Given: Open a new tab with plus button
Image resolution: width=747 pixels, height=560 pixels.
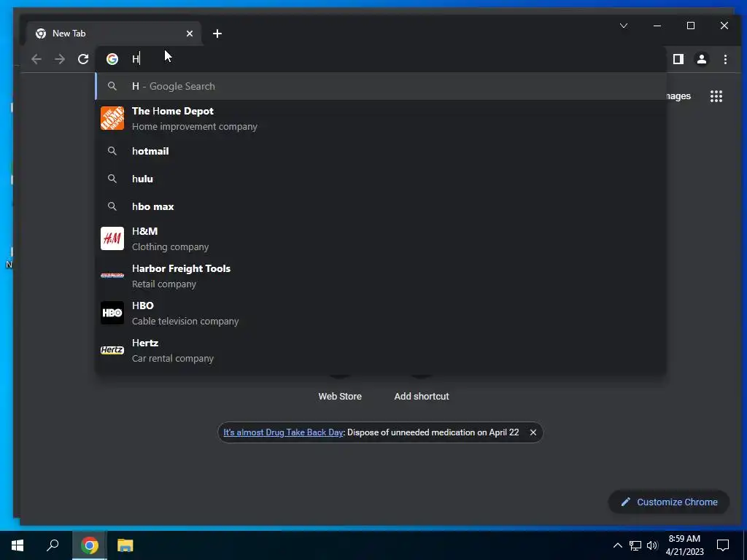Looking at the screenshot, I should coord(217,34).
